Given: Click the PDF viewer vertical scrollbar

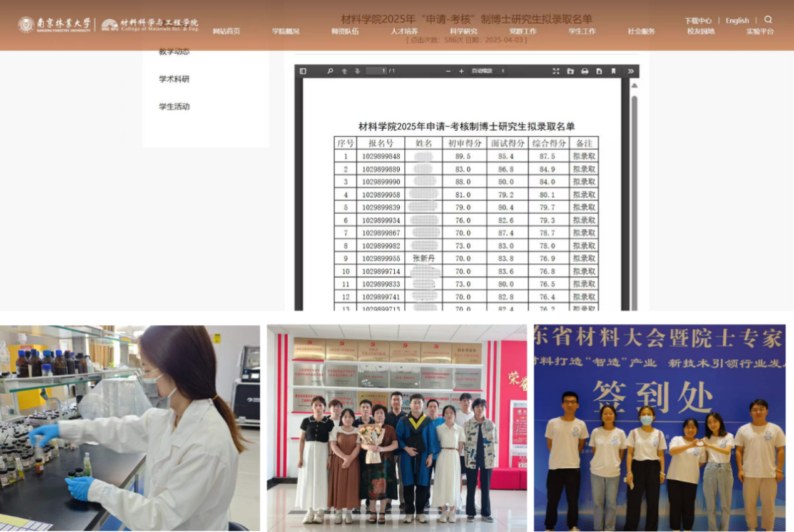Looking at the screenshot, I should (634, 188).
